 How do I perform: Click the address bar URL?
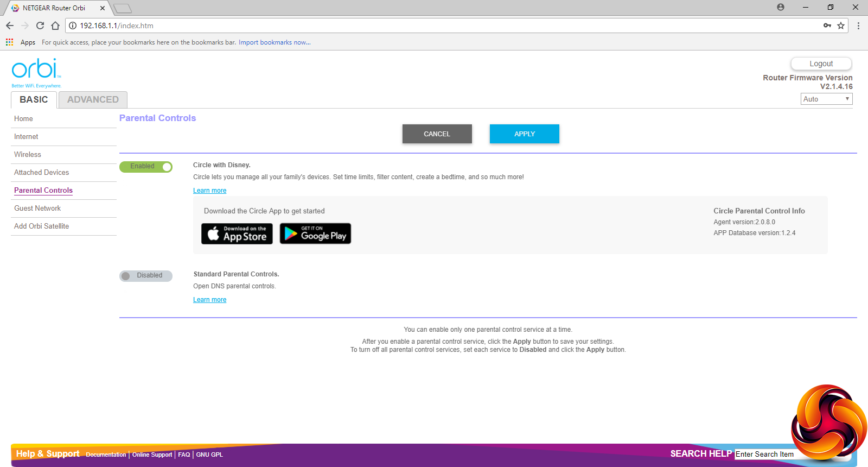[117, 26]
